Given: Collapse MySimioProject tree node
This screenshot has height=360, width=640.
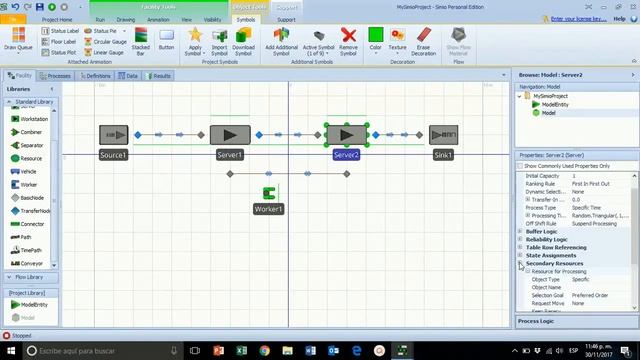Looking at the screenshot, I should (x=519, y=96).
